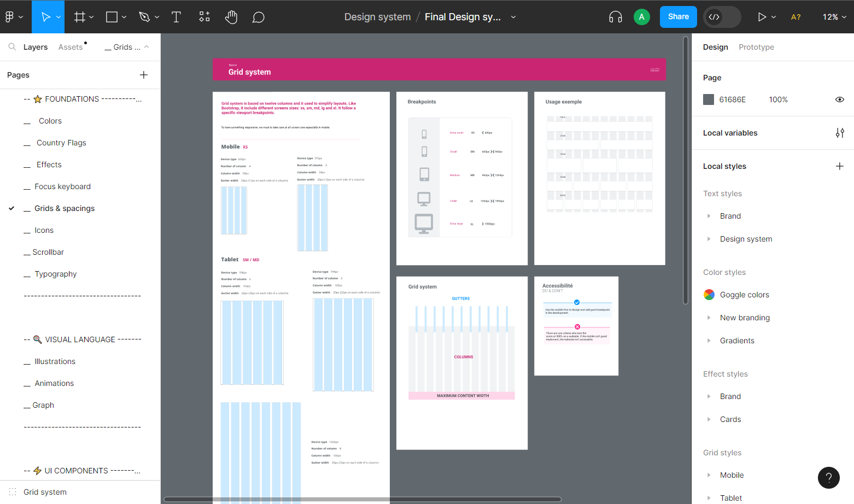Open the Figma main menu
This screenshot has height=504, width=854.
point(14,17)
